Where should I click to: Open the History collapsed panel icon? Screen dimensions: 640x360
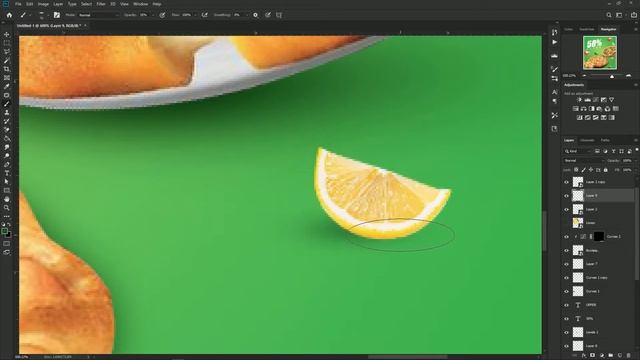pyautogui.click(x=554, y=32)
